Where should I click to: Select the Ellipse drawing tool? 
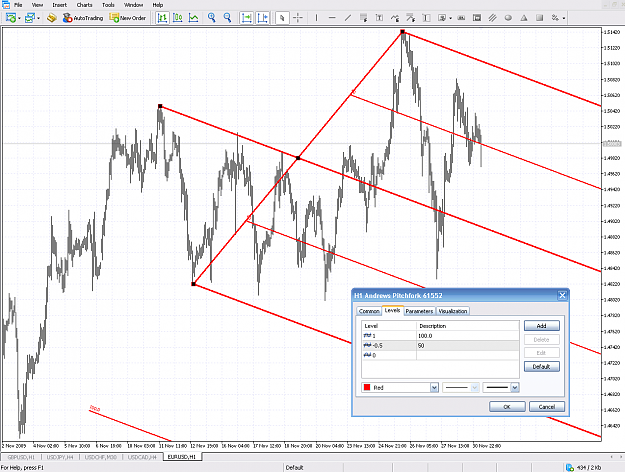tap(508, 18)
